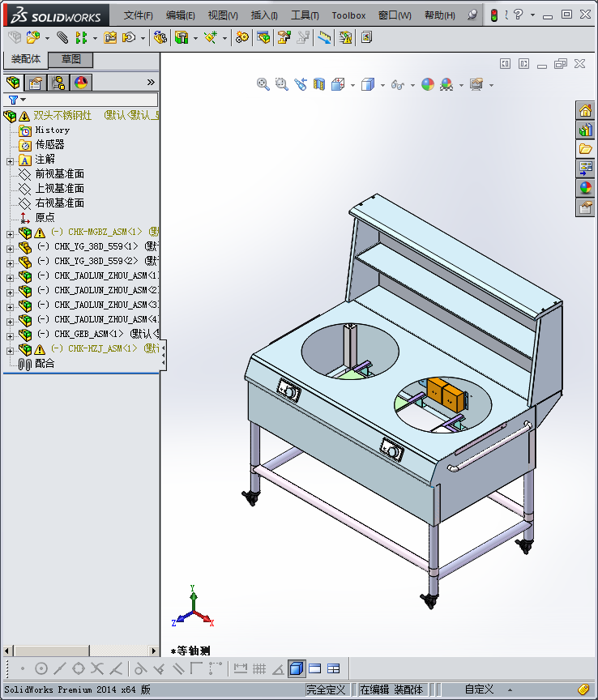Expand the CHK-MGBZ_ASM<1> tree node
Screen dimensions: 598x700
click(11, 234)
